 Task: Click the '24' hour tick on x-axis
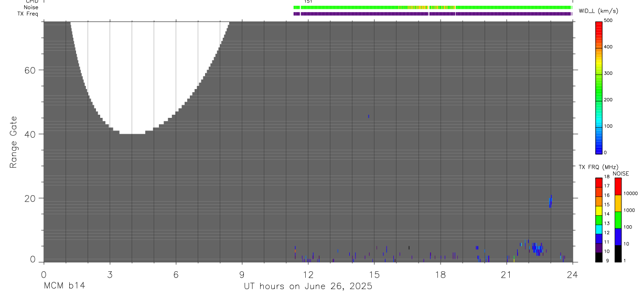point(573,274)
